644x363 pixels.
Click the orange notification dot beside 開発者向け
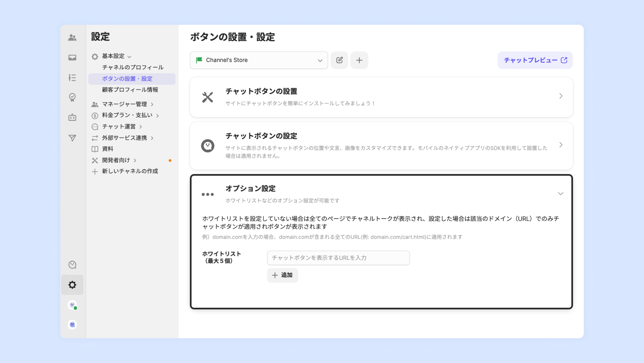[x=170, y=160]
